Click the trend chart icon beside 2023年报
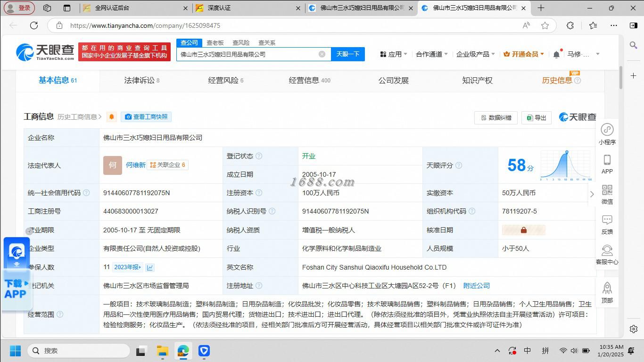The image size is (644, 362). (150, 267)
